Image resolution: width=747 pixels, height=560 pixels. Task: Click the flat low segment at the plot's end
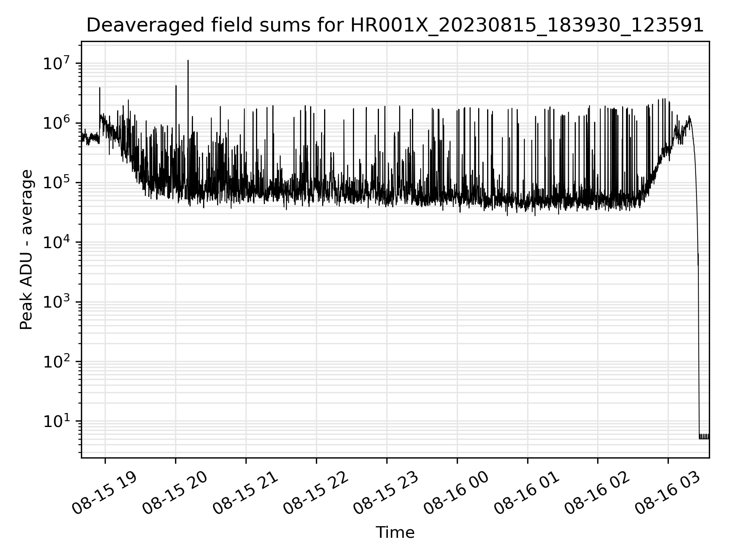click(704, 436)
